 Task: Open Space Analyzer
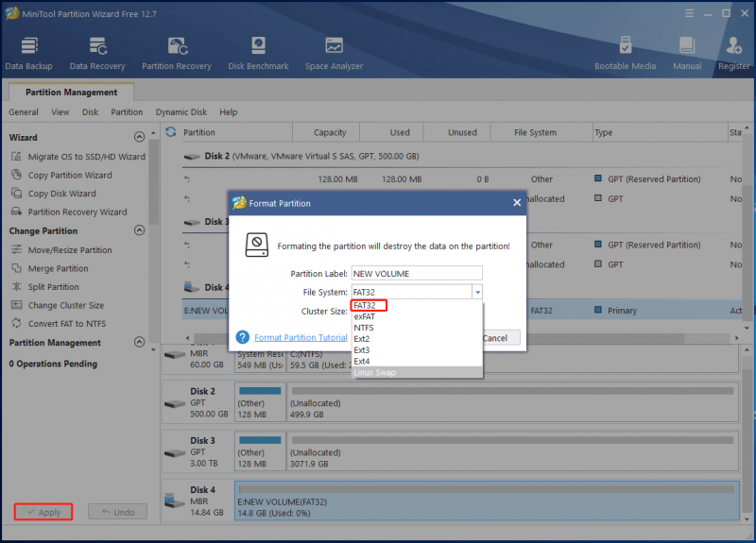(x=334, y=54)
